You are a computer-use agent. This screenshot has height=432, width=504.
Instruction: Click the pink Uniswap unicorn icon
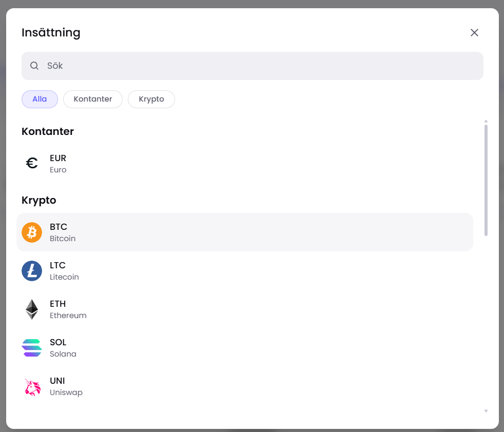point(33,387)
